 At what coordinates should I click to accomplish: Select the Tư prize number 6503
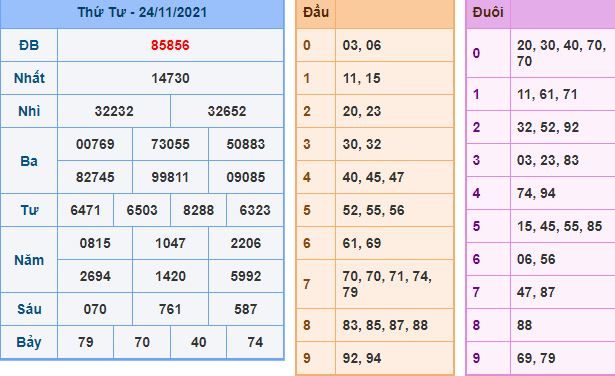[x=142, y=211]
